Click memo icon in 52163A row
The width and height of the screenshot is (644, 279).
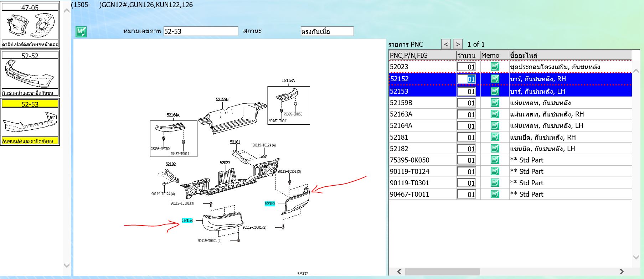click(495, 114)
